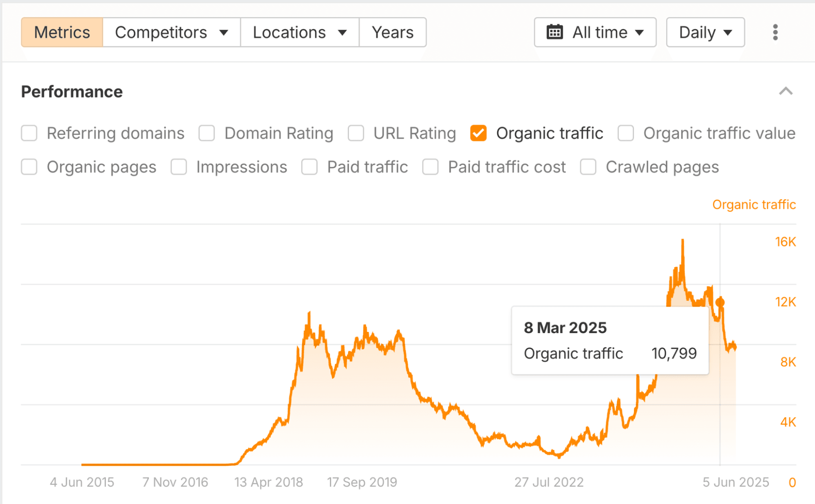Turn on the Impressions checkbox

point(179,167)
